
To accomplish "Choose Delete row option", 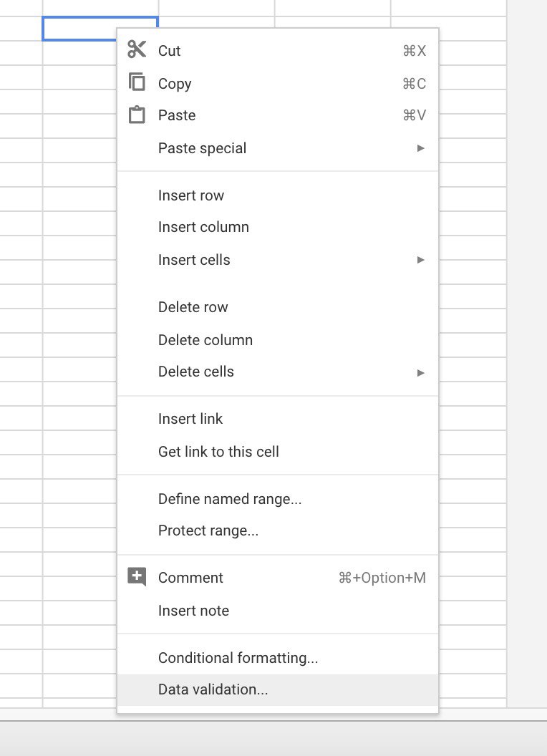I will pyautogui.click(x=278, y=307).
